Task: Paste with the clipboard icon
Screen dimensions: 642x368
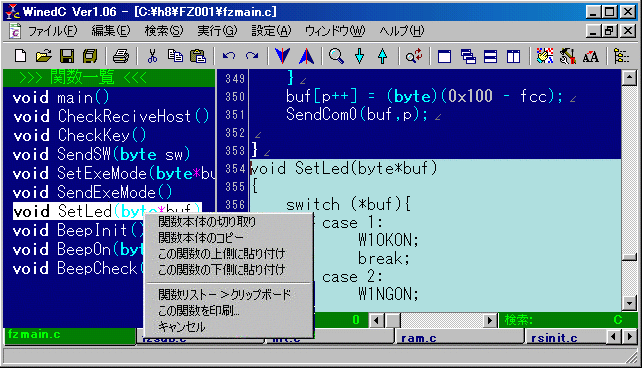Action: [x=198, y=56]
